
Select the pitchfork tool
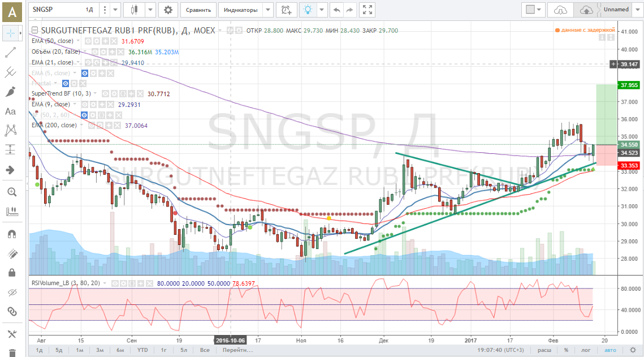coord(10,72)
